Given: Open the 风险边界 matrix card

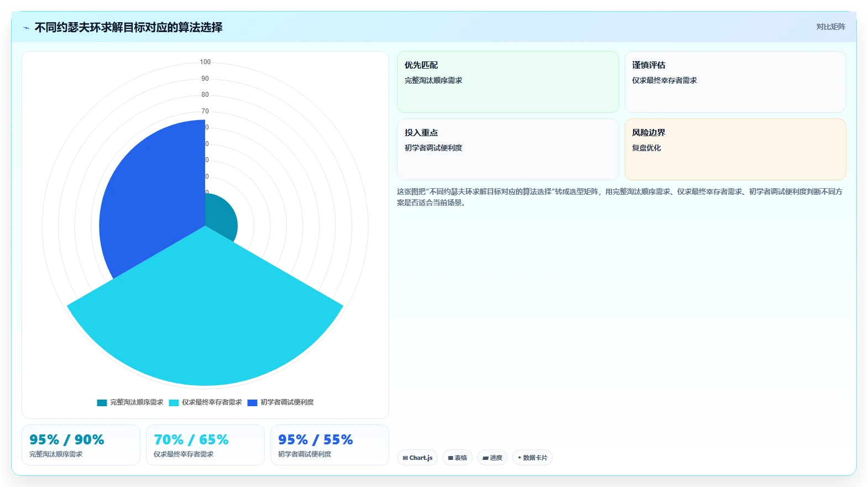Looking at the screenshot, I should (735, 149).
